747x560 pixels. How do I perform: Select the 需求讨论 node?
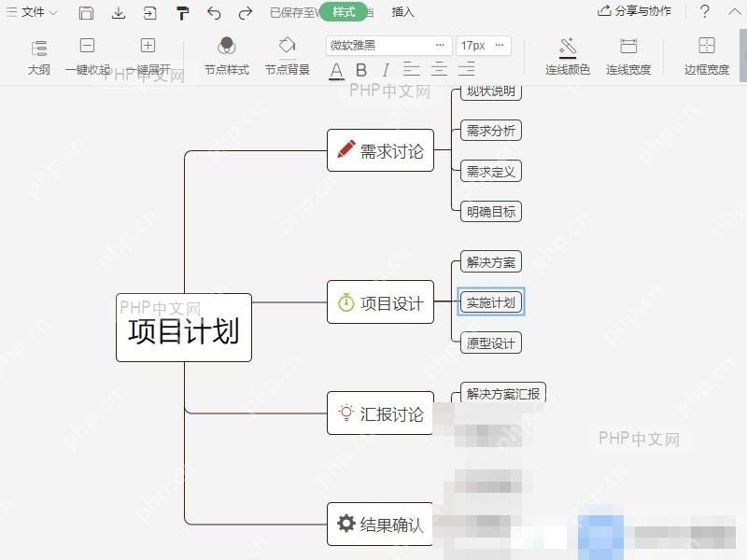point(380,150)
